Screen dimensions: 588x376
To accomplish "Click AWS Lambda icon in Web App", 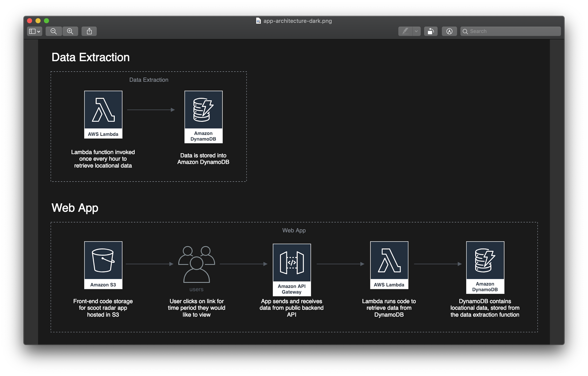I will coord(389,260).
